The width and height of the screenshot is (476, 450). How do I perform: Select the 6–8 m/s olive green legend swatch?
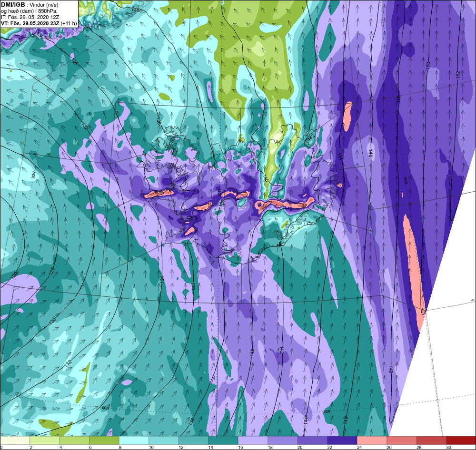point(104,440)
